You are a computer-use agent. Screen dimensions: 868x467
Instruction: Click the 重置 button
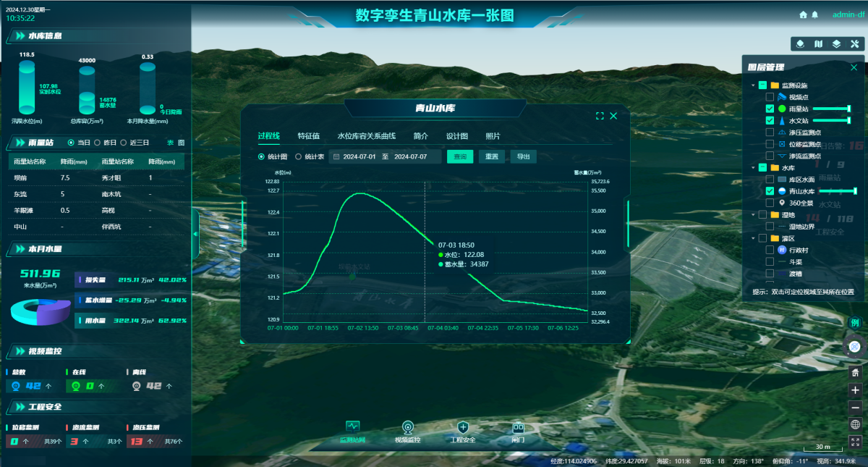(x=492, y=156)
